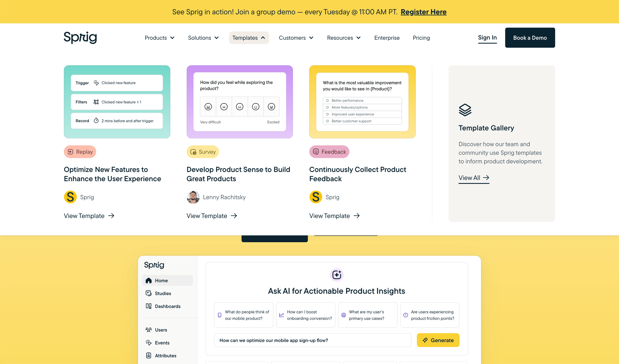The image size is (619, 364).
Task: Click the Survey template preview thumbnail
Action: [x=240, y=102]
